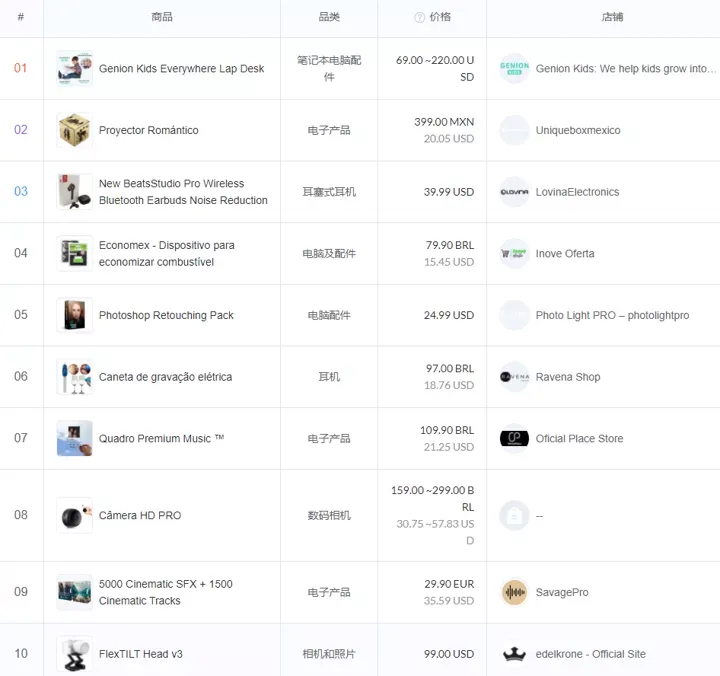This screenshot has height=676, width=720.
Task: Select the 耳机 category cell
Action: click(x=329, y=377)
